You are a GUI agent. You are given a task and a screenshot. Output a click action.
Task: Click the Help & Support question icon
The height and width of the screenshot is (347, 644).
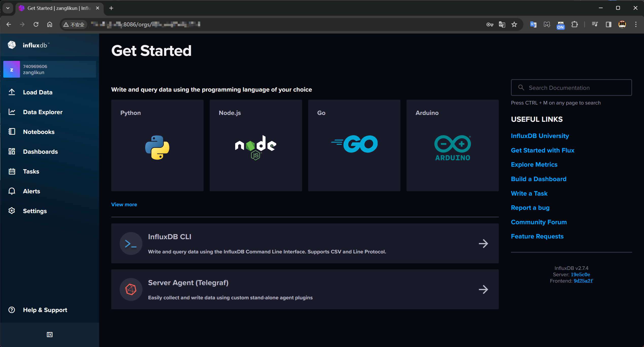coord(12,310)
